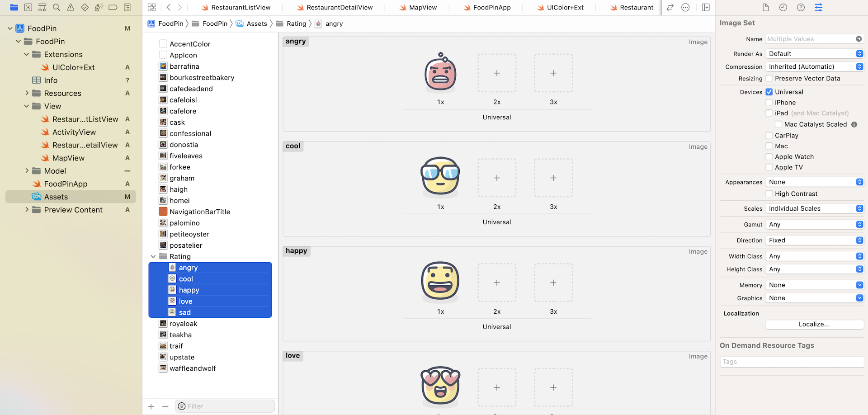868x415 pixels.
Task: Click the add editor on right icon
Action: [x=706, y=7]
